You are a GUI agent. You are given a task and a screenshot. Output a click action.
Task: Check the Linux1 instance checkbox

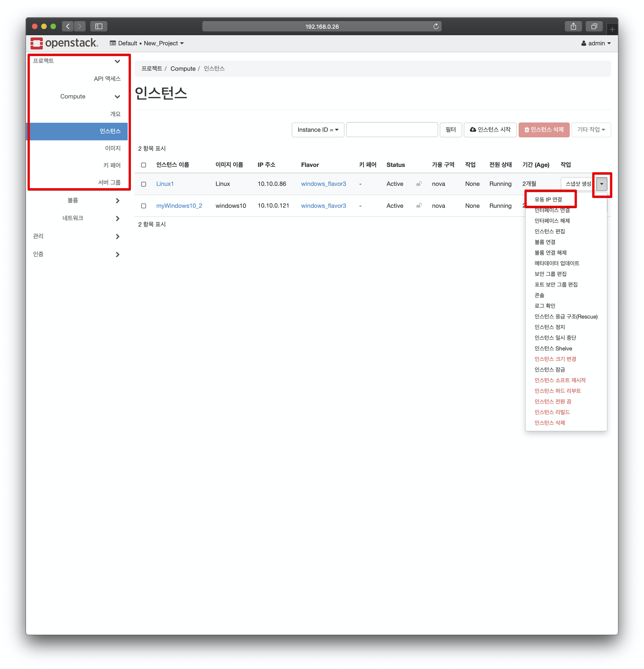(x=143, y=184)
